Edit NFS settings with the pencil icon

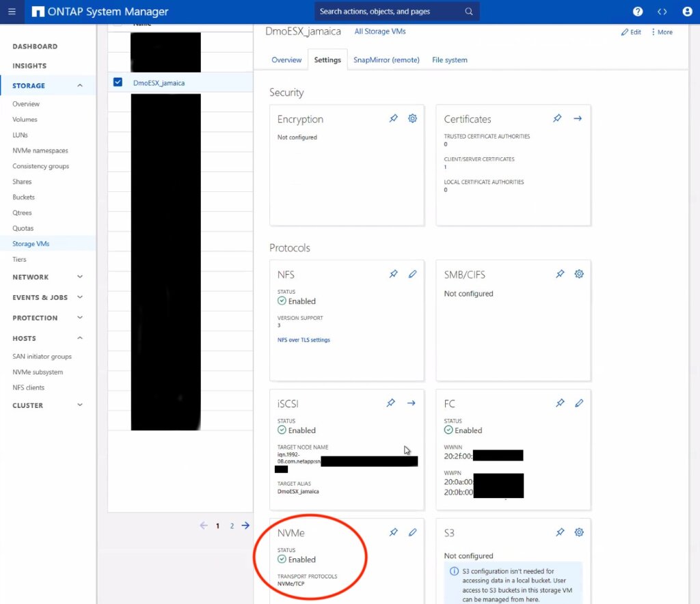click(x=412, y=273)
